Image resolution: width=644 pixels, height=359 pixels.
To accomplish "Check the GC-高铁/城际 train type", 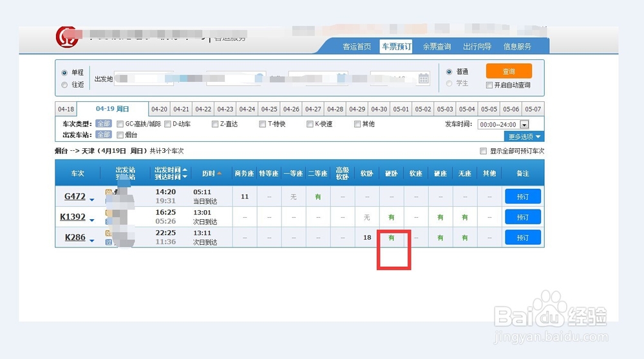I will coord(120,124).
